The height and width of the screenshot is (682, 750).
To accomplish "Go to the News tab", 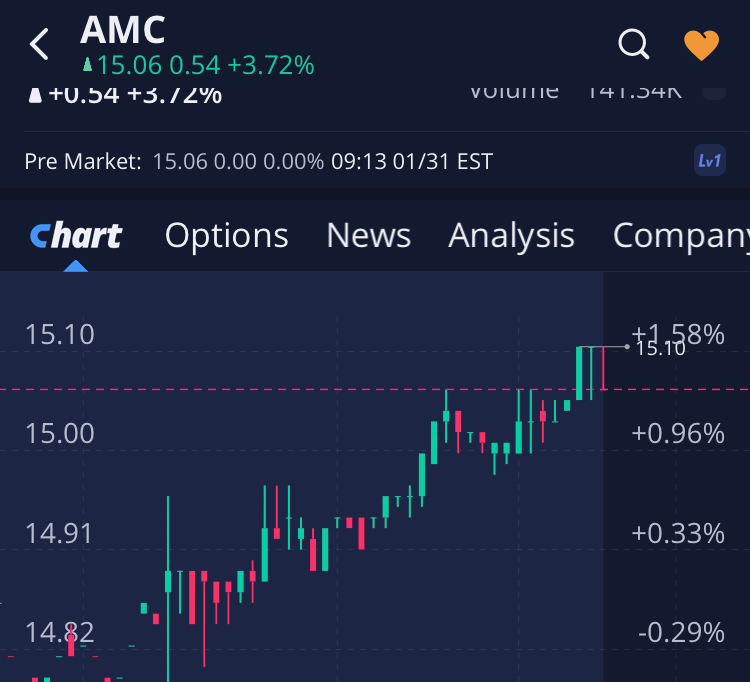I will tap(368, 236).
